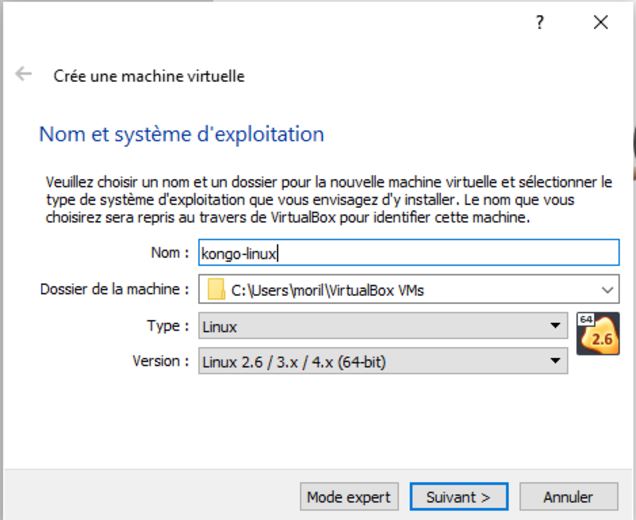Viewport: 636px width, 520px height.
Task: Cancel with the Annuler button
Action: [568, 497]
